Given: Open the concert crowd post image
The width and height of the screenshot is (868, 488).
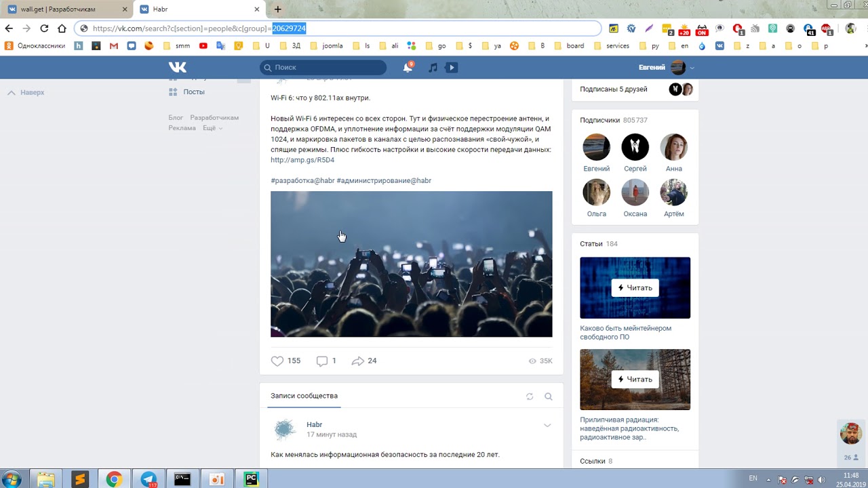Looking at the screenshot, I should click(412, 264).
